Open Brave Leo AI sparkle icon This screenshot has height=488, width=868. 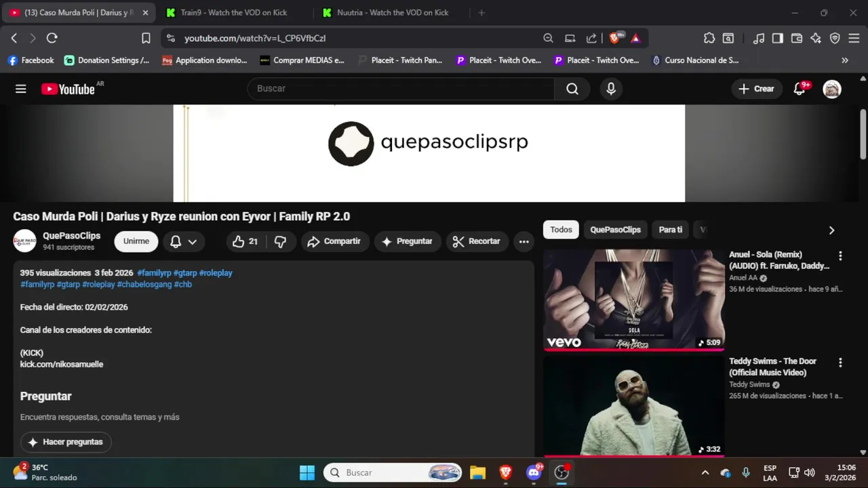pyautogui.click(x=816, y=38)
